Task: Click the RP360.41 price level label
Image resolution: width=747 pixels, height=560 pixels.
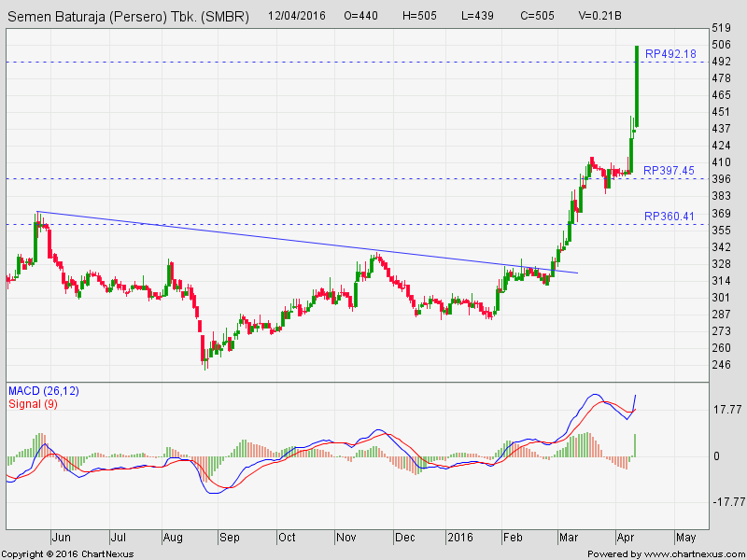Action: click(x=669, y=217)
